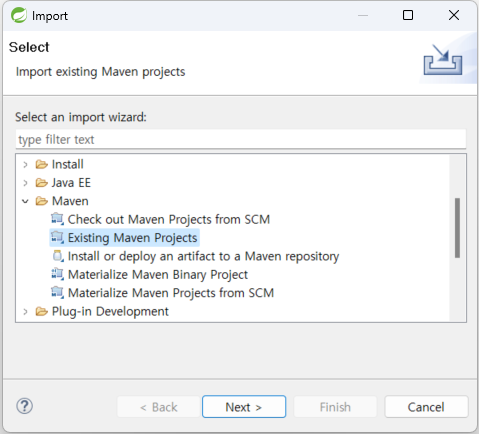The image size is (479, 434).
Task: Click the Install or deploy artifact jar icon
Action: (58, 256)
